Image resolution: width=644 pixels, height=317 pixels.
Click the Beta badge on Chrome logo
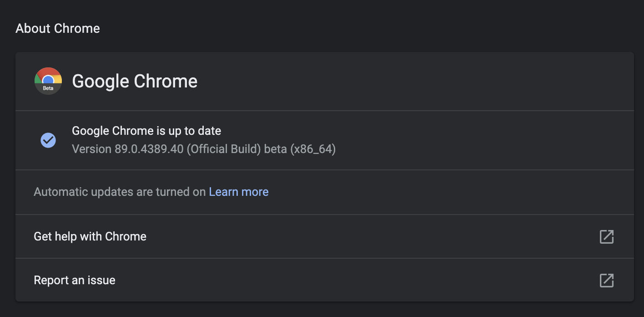coord(48,88)
